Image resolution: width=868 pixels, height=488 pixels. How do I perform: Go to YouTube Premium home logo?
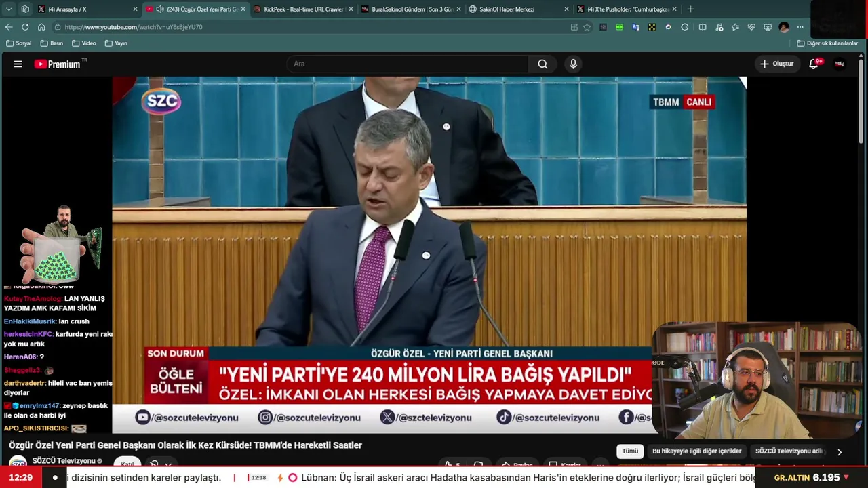pyautogui.click(x=61, y=64)
